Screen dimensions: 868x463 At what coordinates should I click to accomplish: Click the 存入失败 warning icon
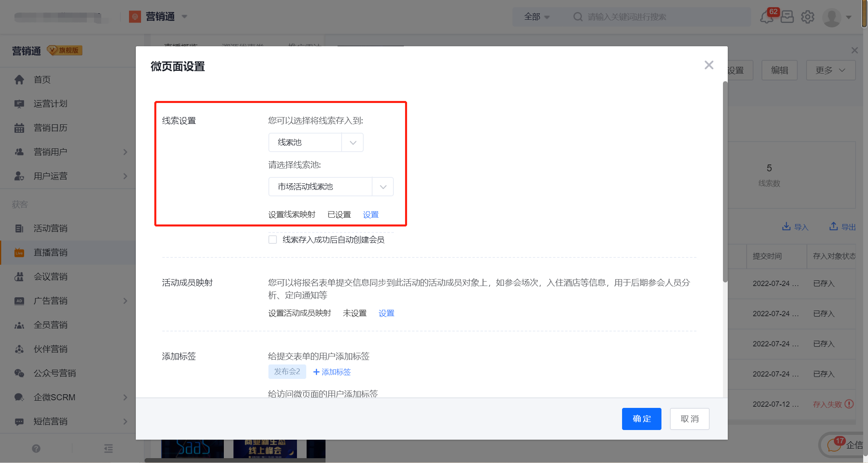pos(849,404)
